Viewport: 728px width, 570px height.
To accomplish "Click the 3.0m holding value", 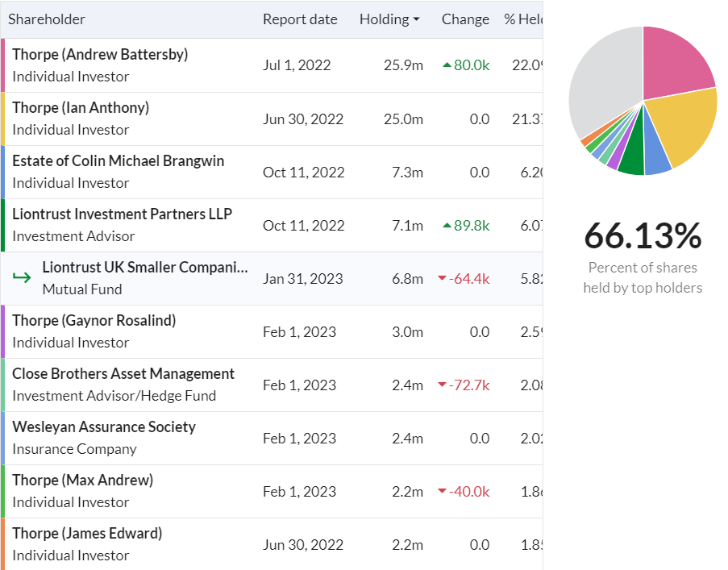I will point(407,332).
